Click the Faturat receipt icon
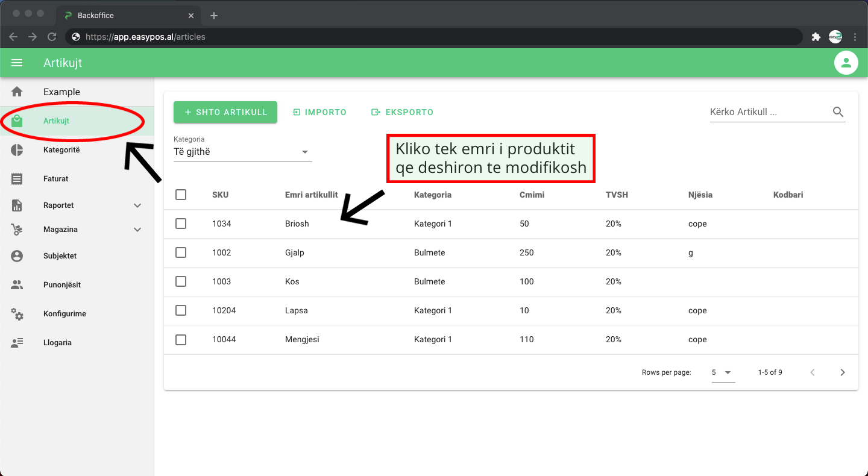 (17, 179)
